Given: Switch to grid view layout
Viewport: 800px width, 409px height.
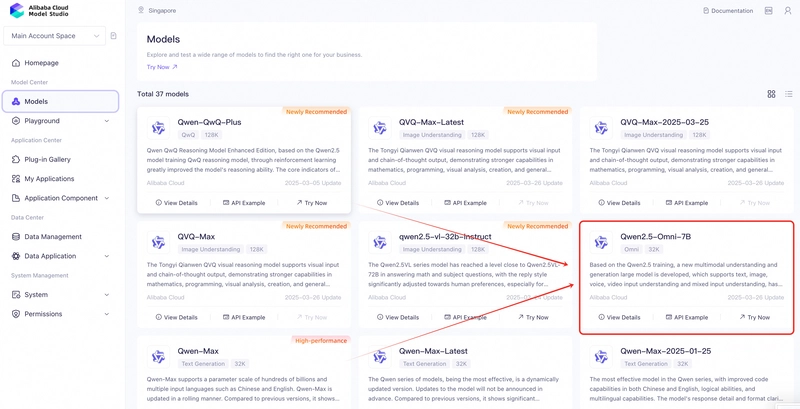Looking at the screenshot, I should click(771, 94).
